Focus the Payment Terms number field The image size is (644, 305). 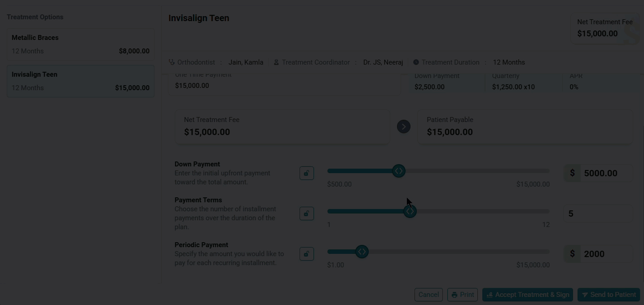pyautogui.click(x=598, y=213)
